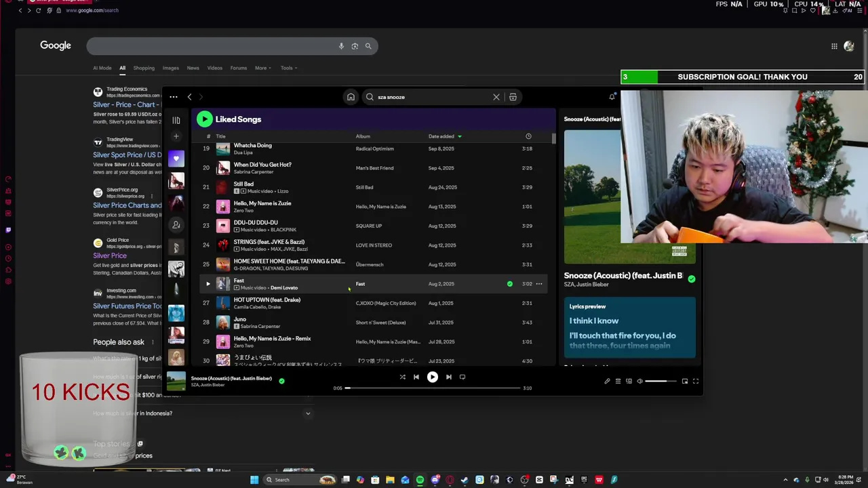
Task: Toggle saved checkmark on the Fast row
Action: point(510,284)
